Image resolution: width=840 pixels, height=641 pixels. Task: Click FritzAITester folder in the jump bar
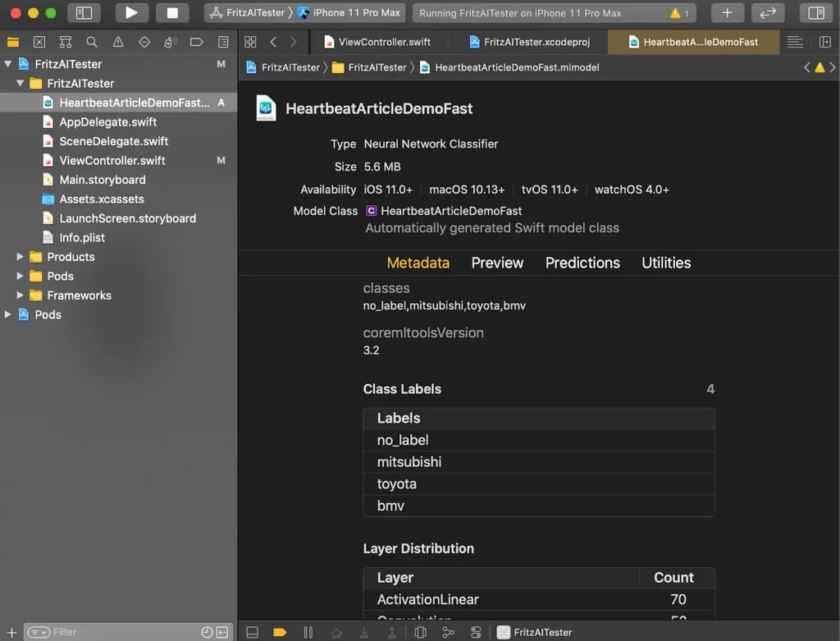370,67
